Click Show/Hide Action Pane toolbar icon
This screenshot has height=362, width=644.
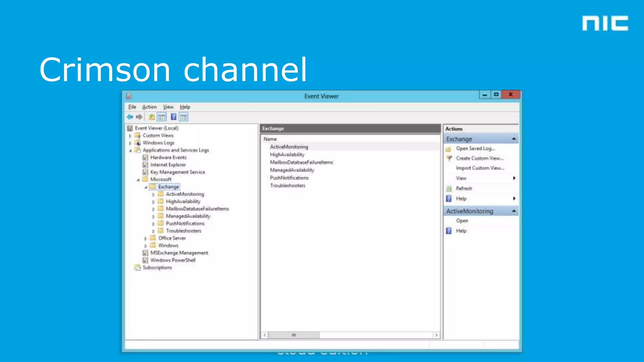coord(184,117)
